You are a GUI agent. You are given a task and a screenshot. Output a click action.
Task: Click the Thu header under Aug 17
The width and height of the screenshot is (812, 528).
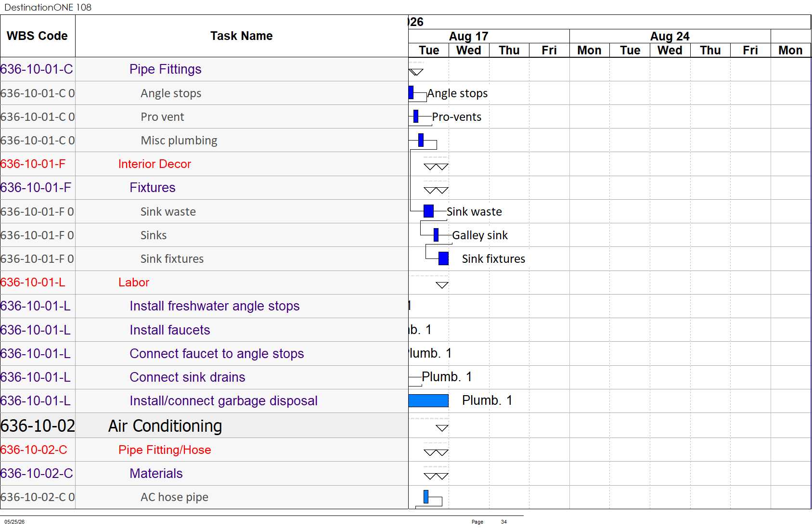tap(509, 51)
